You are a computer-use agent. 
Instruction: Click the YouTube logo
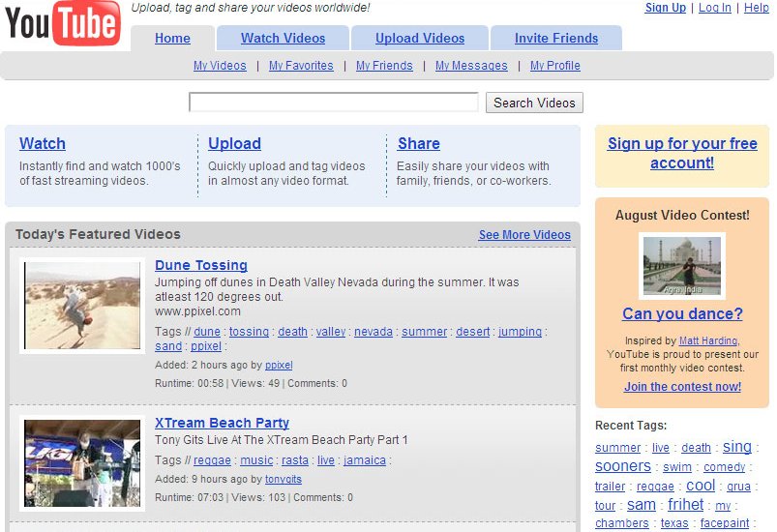click(x=63, y=23)
